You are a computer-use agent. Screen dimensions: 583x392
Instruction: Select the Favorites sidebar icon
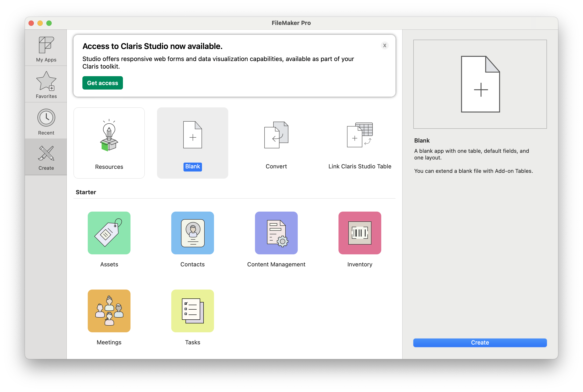46,84
